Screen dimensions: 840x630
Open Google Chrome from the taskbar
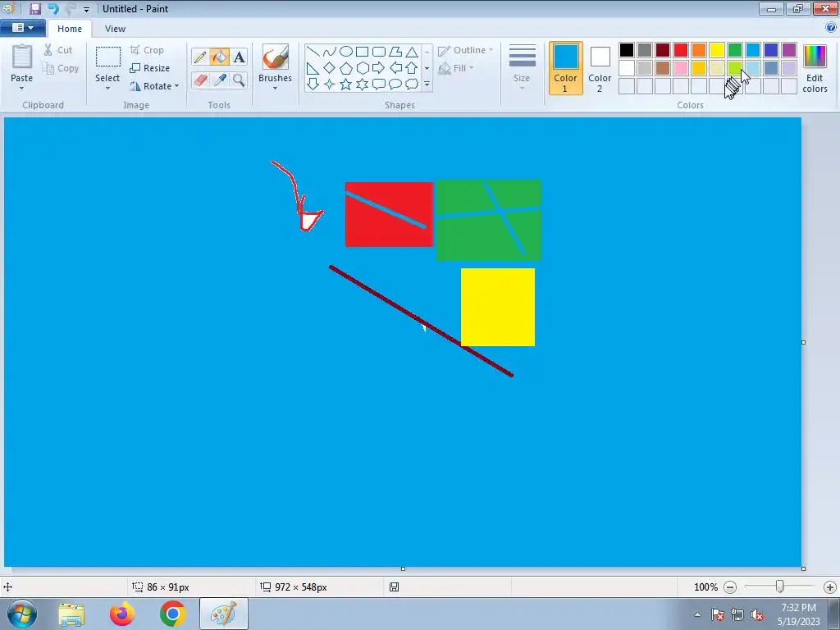[172, 614]
